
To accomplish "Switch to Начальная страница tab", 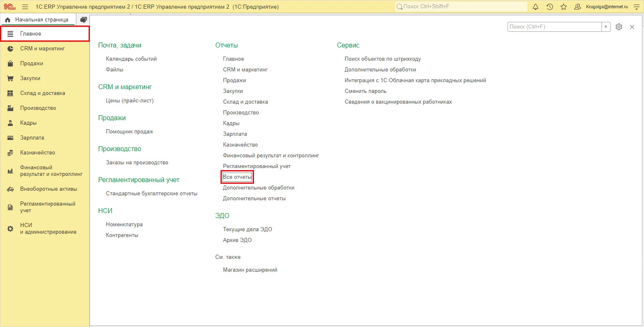I will pyautogui.click(x=38, y=20).
